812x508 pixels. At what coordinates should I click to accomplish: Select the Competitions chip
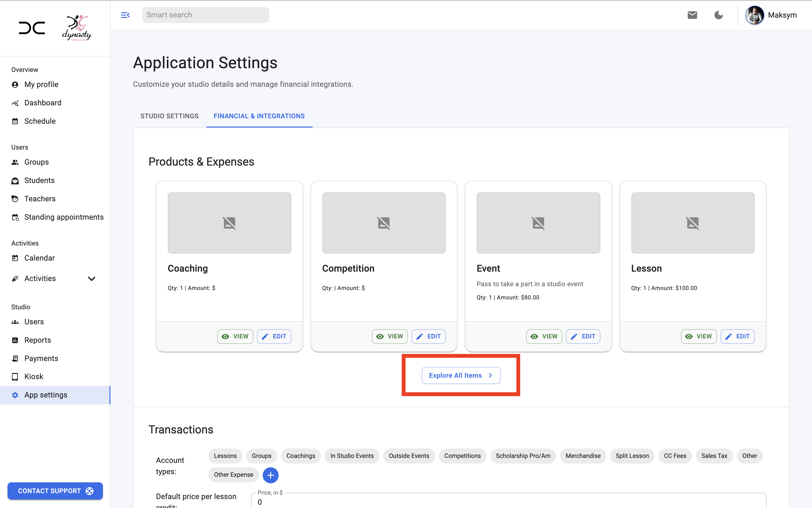(x=462, y=456)
